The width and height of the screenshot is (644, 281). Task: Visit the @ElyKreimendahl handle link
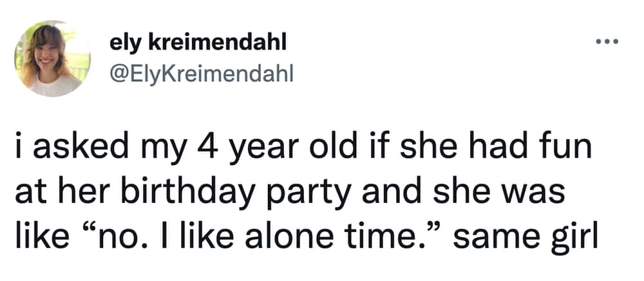(x=201, y=74)
